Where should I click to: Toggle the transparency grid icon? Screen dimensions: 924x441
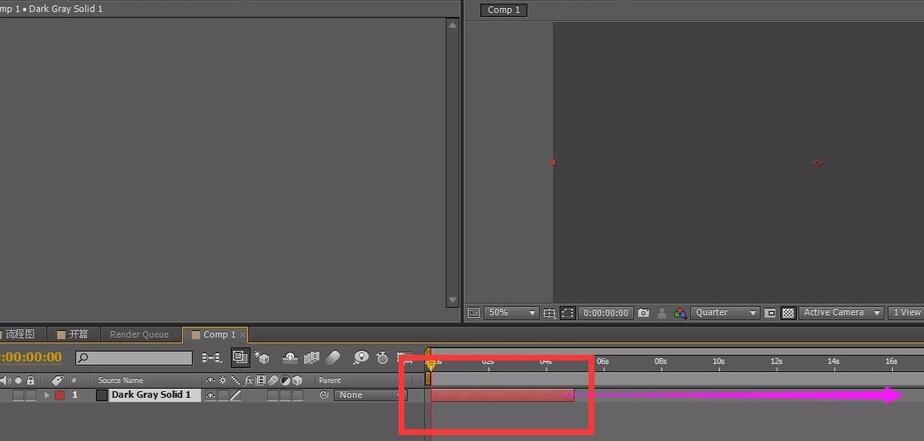click(788, 313)
